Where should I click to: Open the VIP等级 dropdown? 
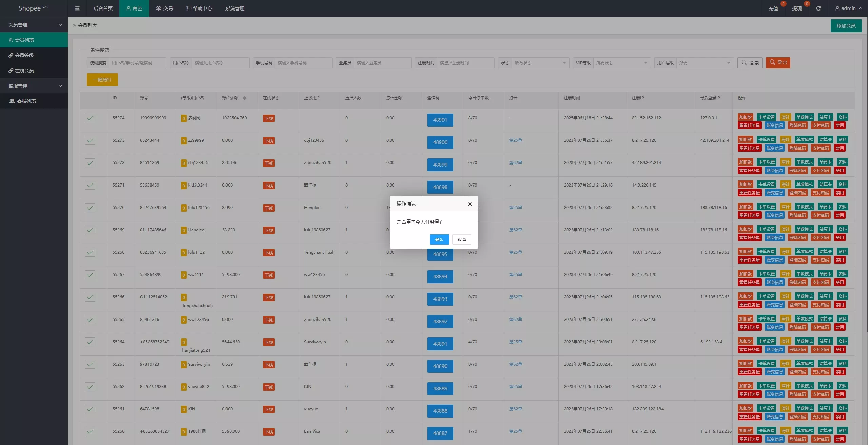622,63
